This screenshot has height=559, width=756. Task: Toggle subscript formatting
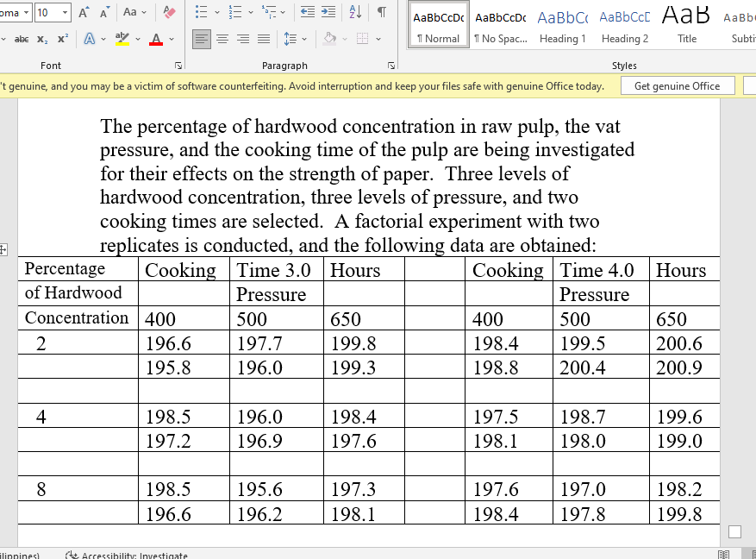(x=42, y=39)
